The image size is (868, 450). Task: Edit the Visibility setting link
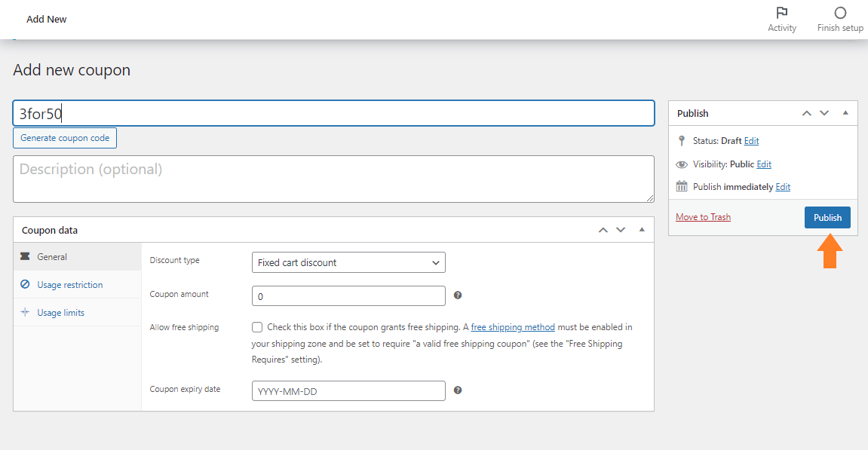point(764,164)
